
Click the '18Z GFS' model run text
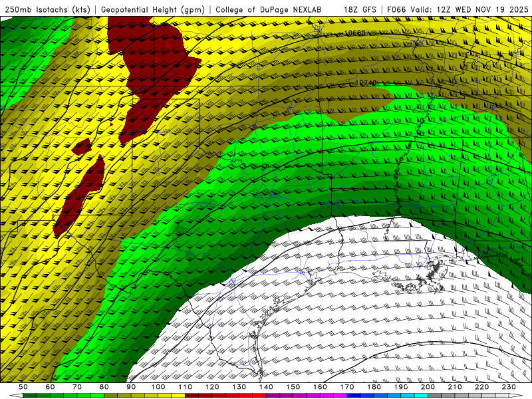coord(360,10)
